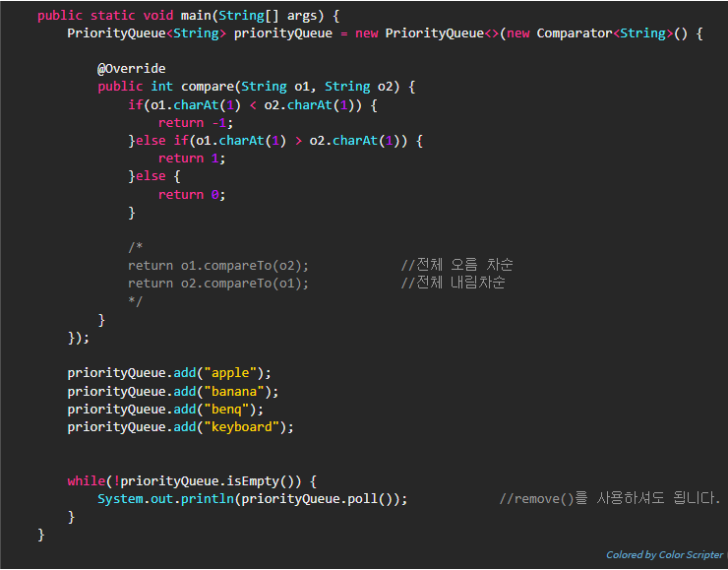Click the System.out.println(priorityQueue.poll()) statement
The image size is (728, 570).
253,499
